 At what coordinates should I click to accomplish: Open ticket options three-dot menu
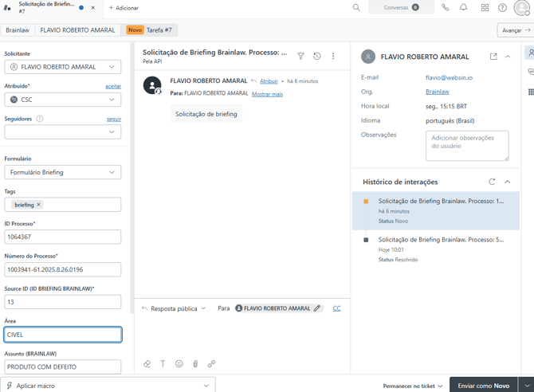coord(333,57)
